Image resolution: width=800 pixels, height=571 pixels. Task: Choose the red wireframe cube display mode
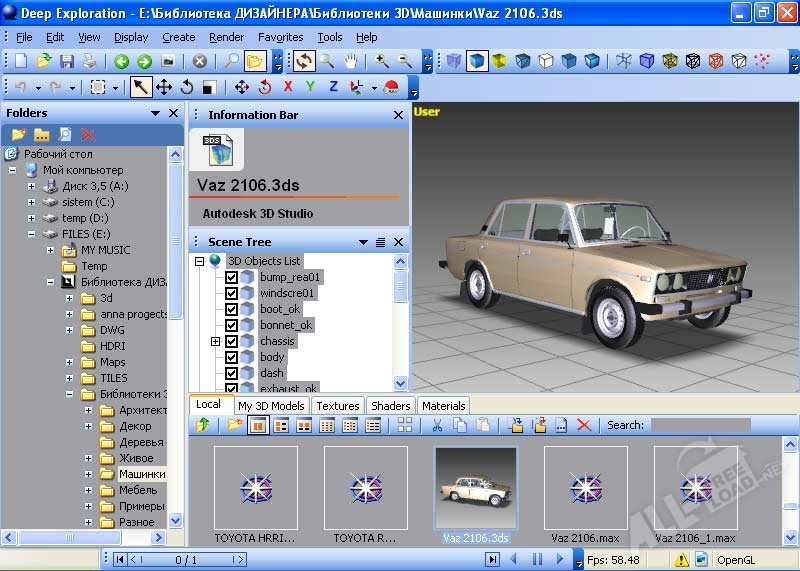coord(715,62)
